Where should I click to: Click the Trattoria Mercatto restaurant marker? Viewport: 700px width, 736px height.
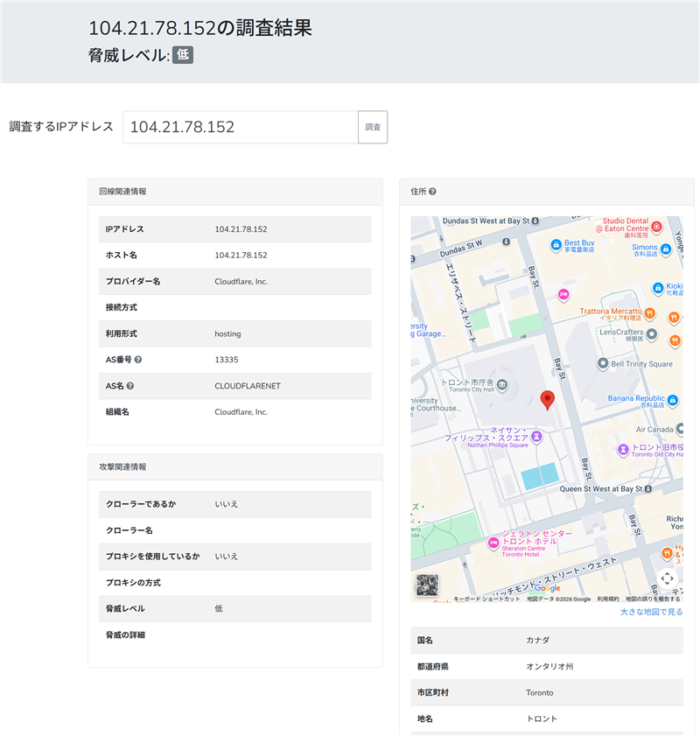650,312
